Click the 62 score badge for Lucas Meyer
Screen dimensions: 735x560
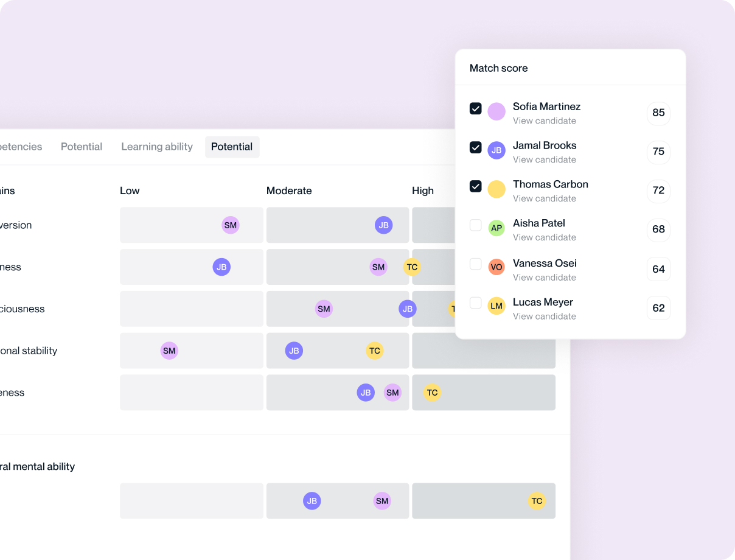[658, 308]
